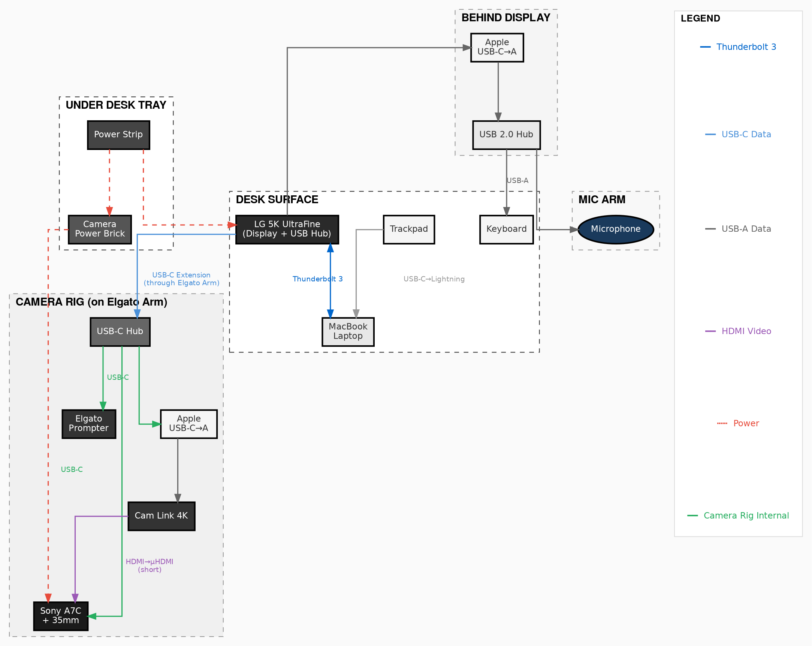The width and height of the screenshot is (812, 646).
Task: Click the Cam Link 4K box
Action: coord(161,516)
